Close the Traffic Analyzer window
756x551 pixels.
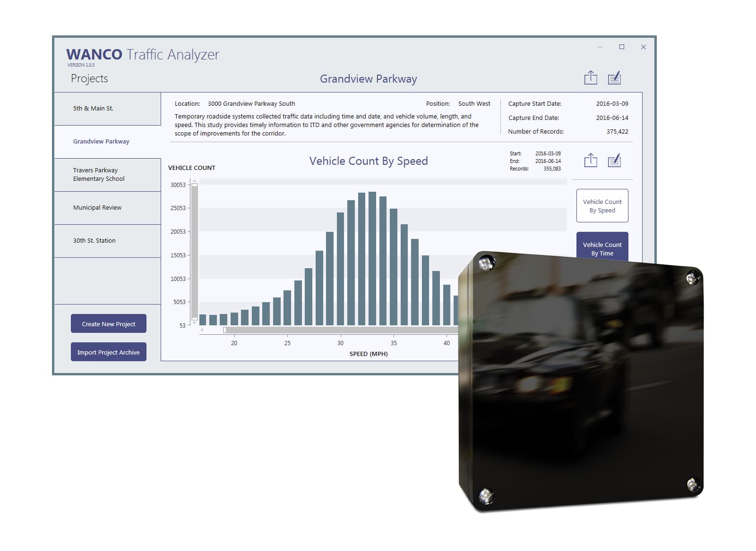(x=643, y=47)
